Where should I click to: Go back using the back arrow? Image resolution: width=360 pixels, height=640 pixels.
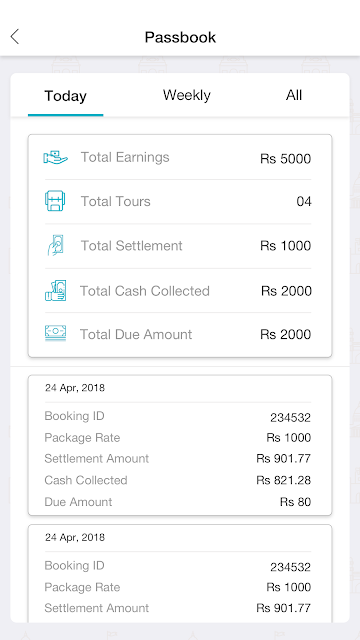[15, 37]
